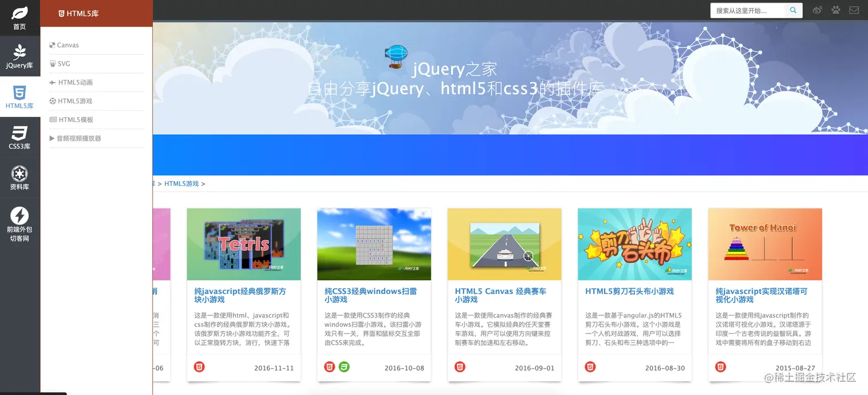868x395 pixels.
Task: Open the Weibo icon in header
Action: tap(817, 10)
